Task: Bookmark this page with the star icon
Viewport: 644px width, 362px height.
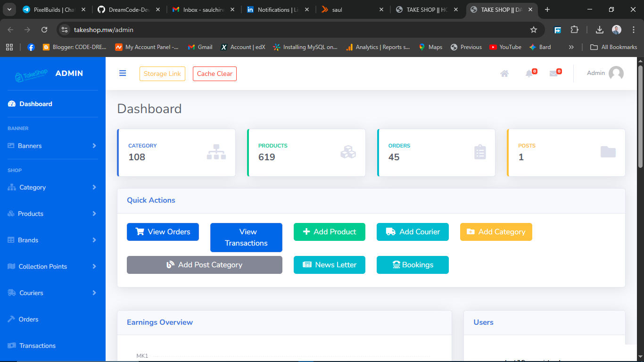Action: (x=534, y=30)
